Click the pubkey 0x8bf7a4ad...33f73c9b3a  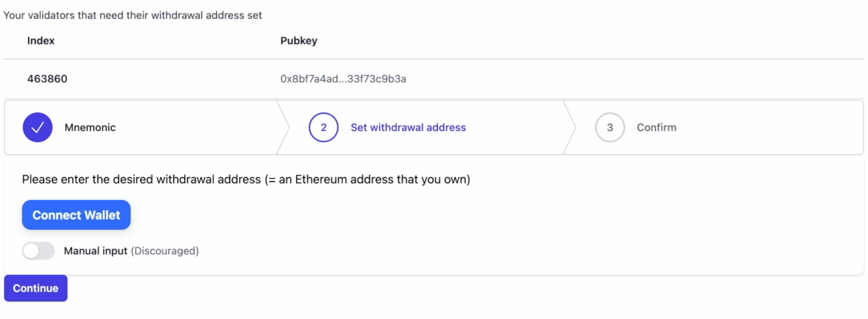(343, 79)
